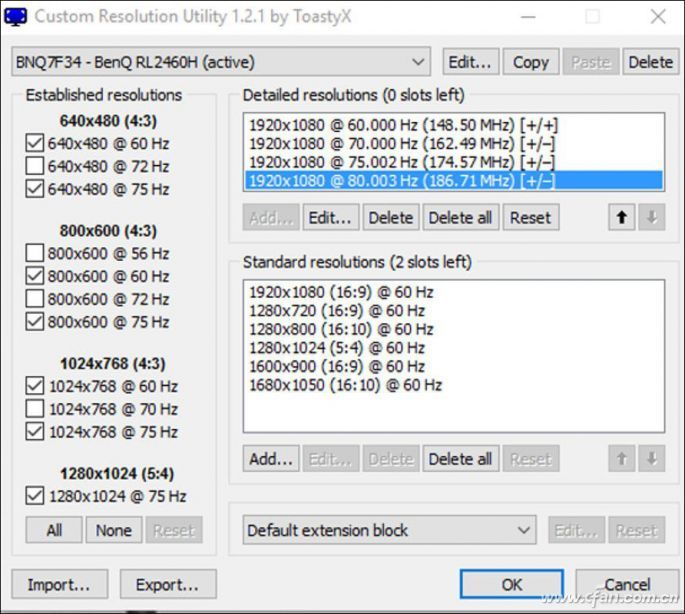The height and width of the screenshot is (614, 685).
Task: Click the Paste button
Action: [591, 62]
